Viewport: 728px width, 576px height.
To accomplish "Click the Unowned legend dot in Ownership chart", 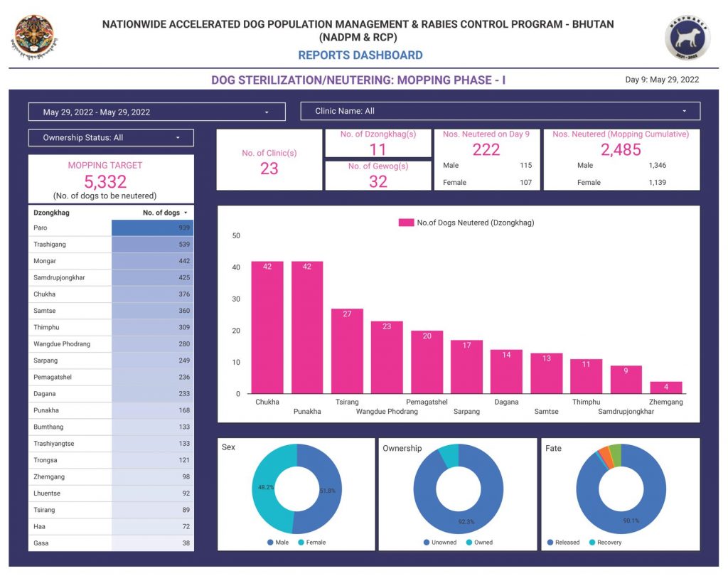I will point(427,542).
